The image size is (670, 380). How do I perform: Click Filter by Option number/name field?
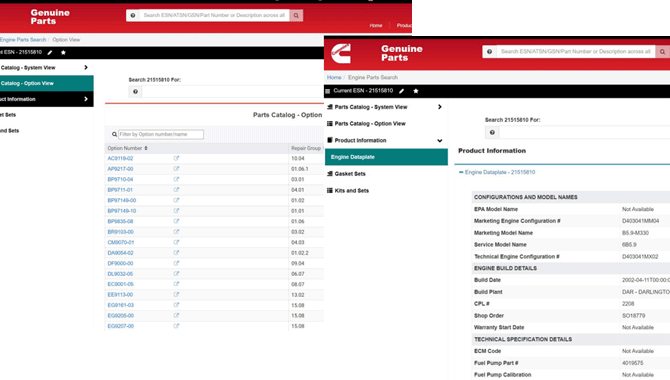coord(161,134)
